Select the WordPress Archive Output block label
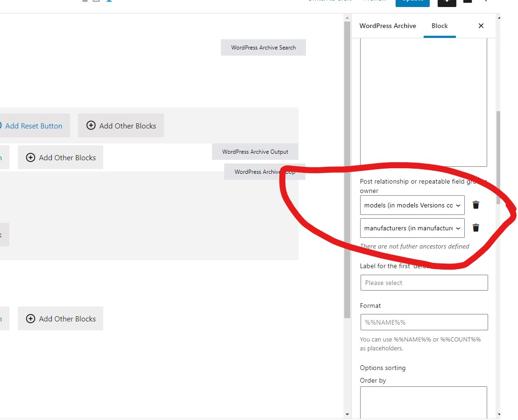The height and width of the screenshot is (420, 518). pos(255,152)
